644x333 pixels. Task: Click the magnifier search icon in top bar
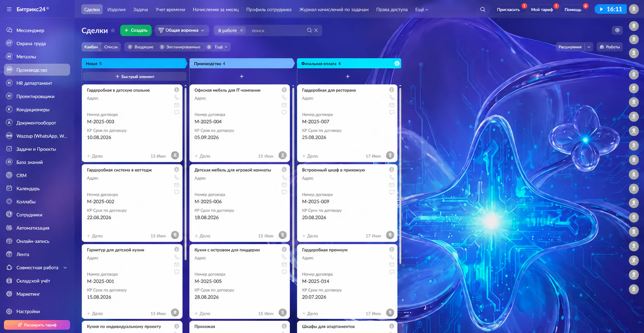[483, 9]
